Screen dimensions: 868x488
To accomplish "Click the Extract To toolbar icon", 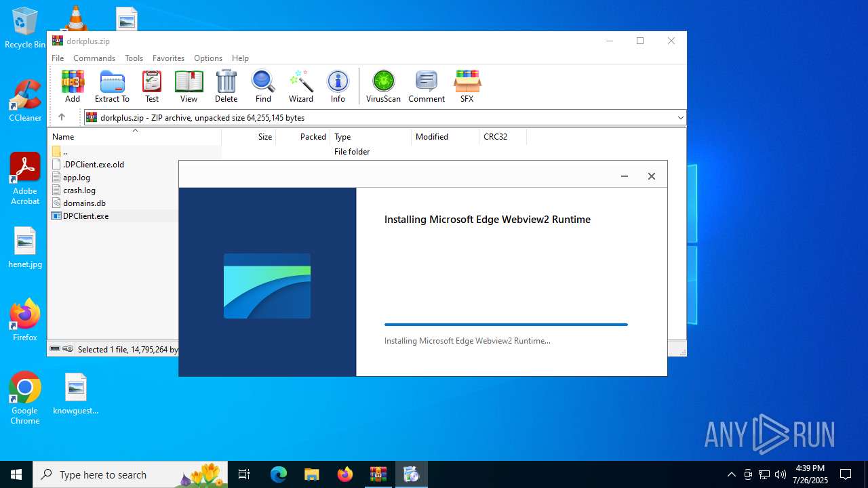I will 112,86.
